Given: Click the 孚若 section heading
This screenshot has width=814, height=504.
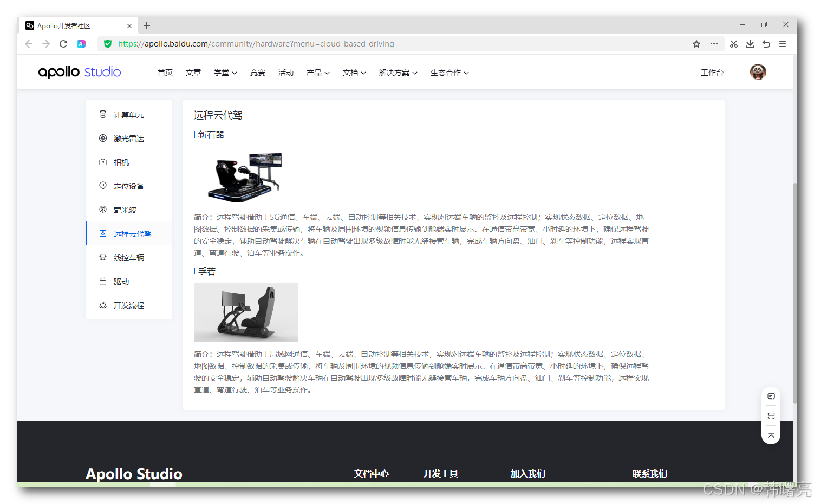Looking at the screenshot, I should 207,271.
